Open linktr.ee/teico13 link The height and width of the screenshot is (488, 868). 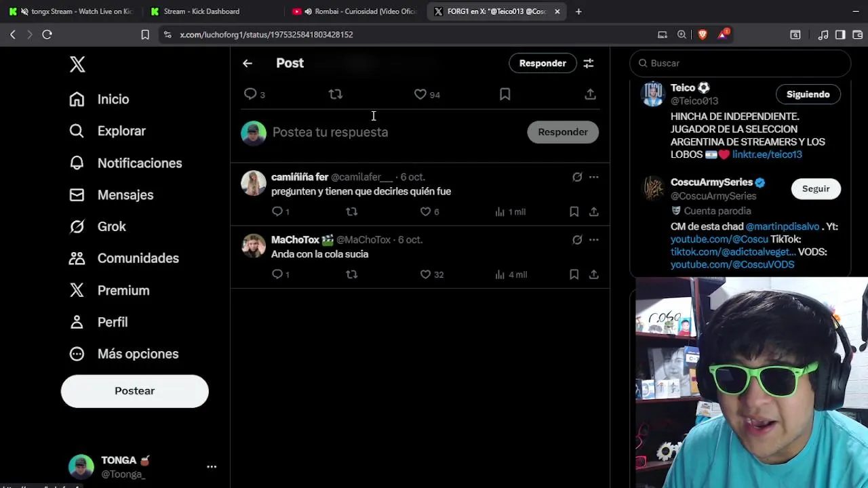[767, 155]
